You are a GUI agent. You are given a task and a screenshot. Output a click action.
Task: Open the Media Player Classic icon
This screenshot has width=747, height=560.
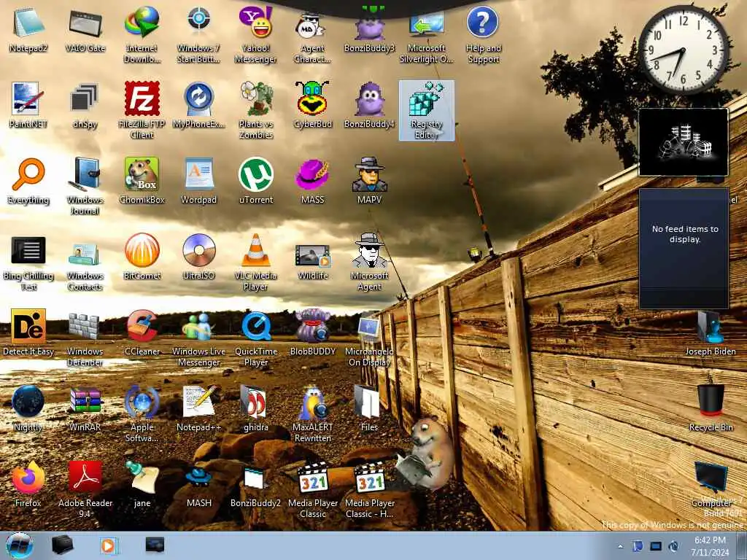click(x=312, y=489)
